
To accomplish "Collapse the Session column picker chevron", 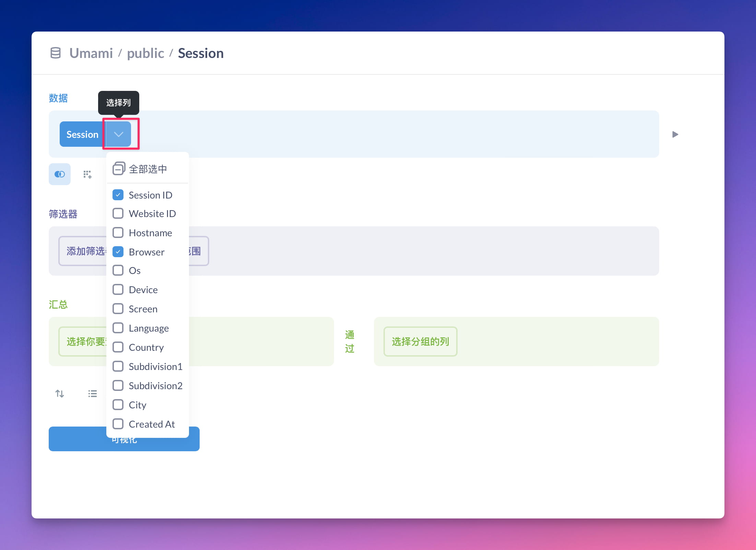I will (x=119, y=134).
